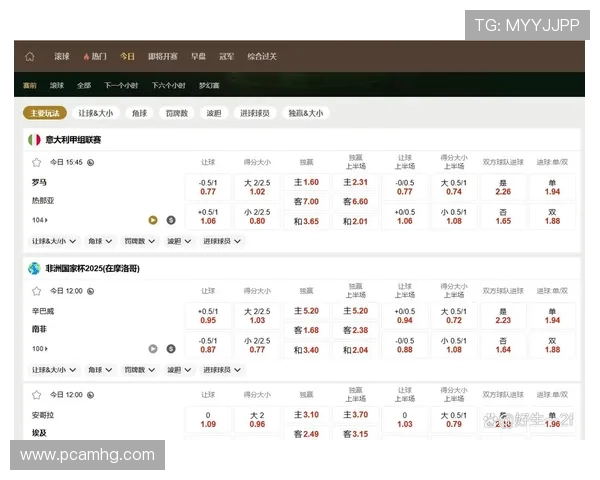Favorite the 辛巴威 match with star

point(36,291)
